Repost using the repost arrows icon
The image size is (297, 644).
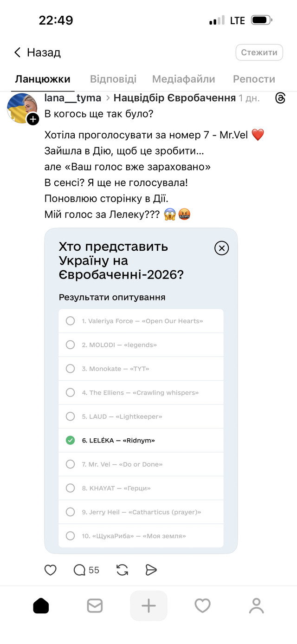coord(122,570)
